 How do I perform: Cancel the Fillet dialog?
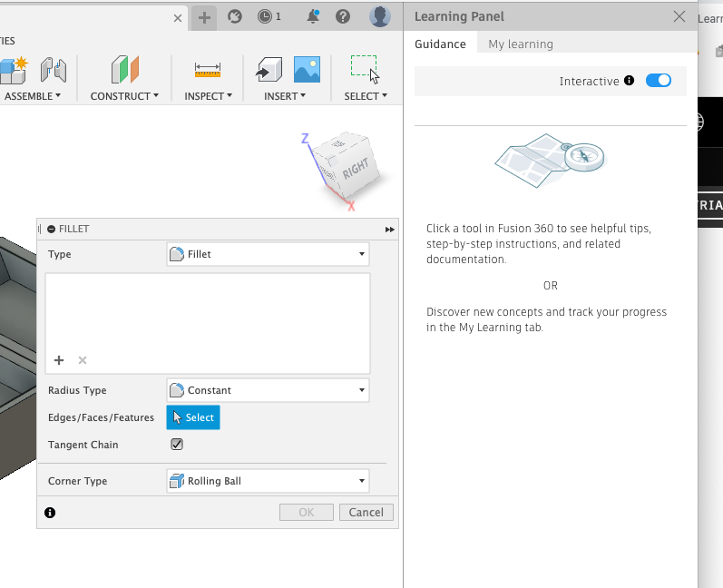pyautogui.click(x=366, y=513)
